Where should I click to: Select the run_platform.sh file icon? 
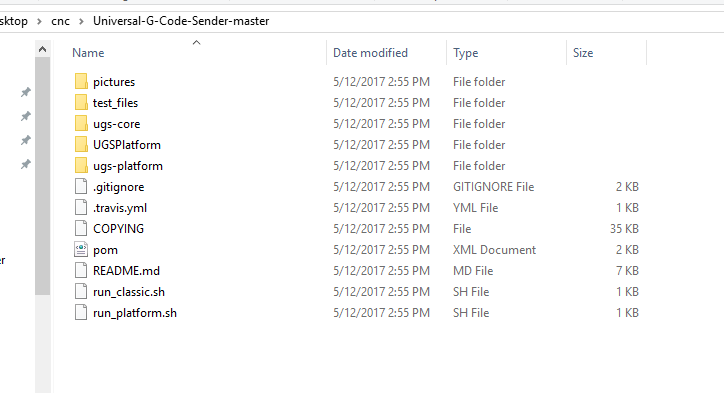pyautogui.click(x=81, y=313)
